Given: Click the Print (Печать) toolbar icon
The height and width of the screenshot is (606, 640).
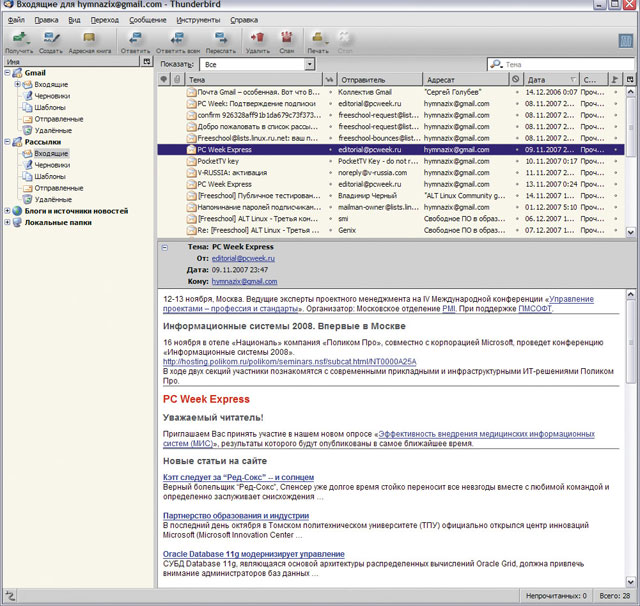Looking at the screenshot, I should coord(317,38).
